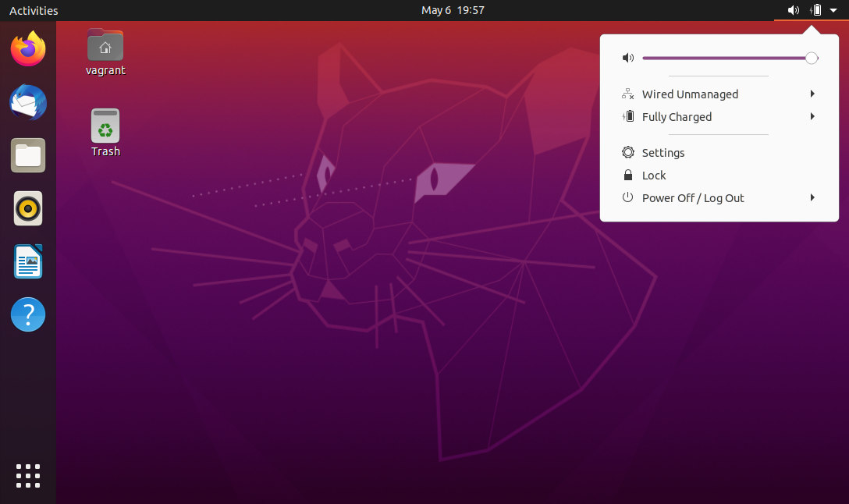Viewport: 849px width, 504px height.
Task: Open the Files manager in dock
Action: click(x=28, y=155)
